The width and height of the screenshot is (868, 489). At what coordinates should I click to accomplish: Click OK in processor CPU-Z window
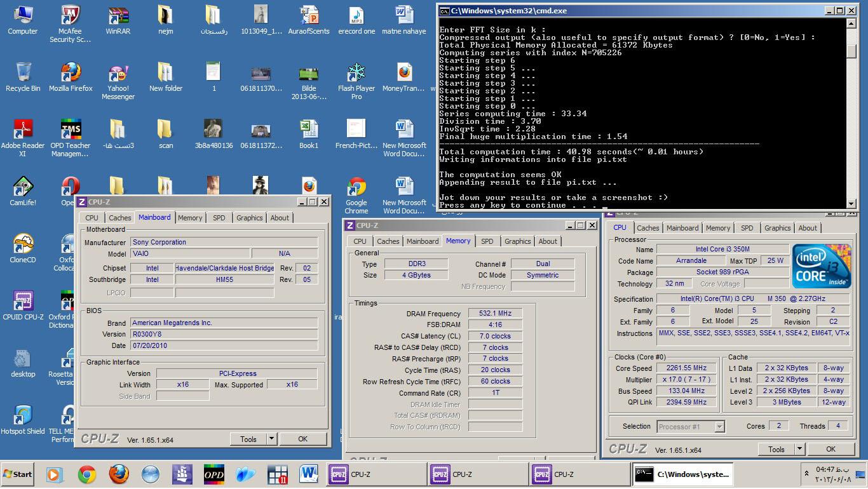pyautogui.click(x=831, y=449)
